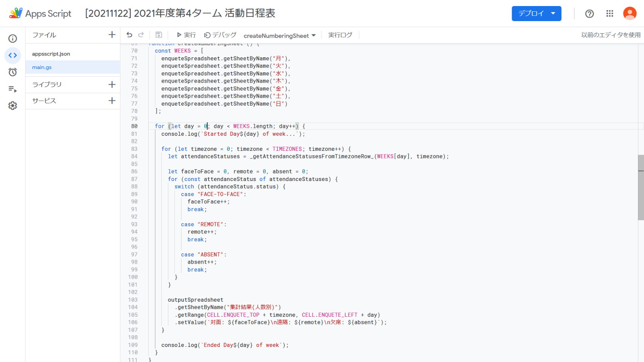
Task: Open Project Settings gear icon
Action: click(x=13, y=106)
